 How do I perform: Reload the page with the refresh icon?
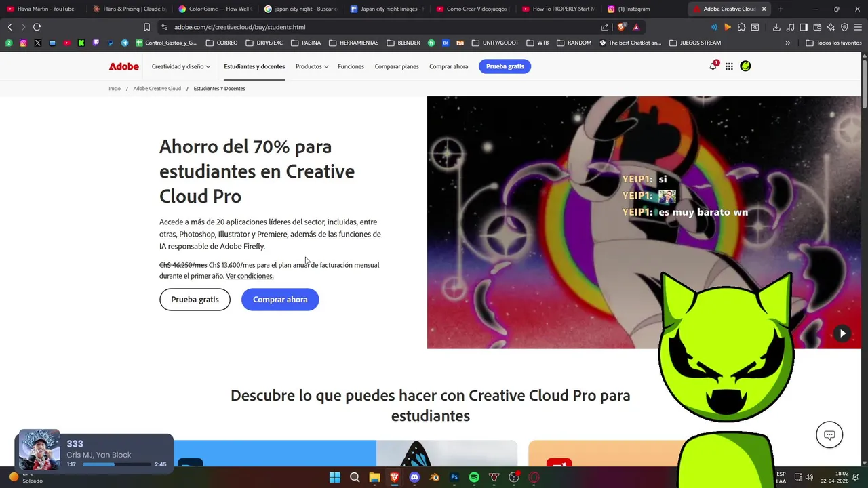coord(37,27)
